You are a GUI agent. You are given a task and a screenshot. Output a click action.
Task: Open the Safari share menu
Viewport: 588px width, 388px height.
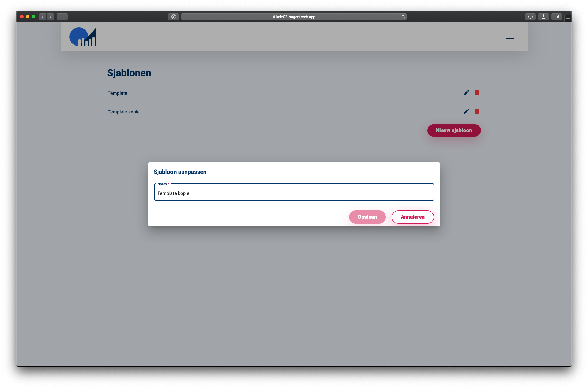tap(543, 17)
